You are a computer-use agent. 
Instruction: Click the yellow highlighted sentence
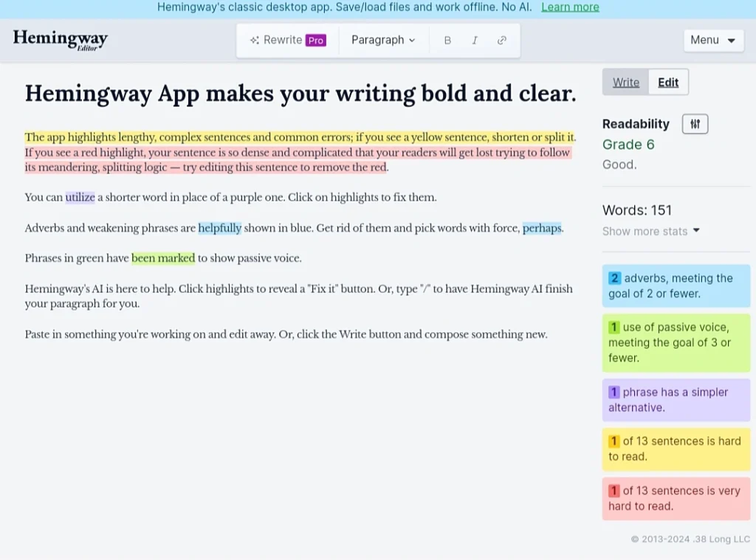(300, 137)
